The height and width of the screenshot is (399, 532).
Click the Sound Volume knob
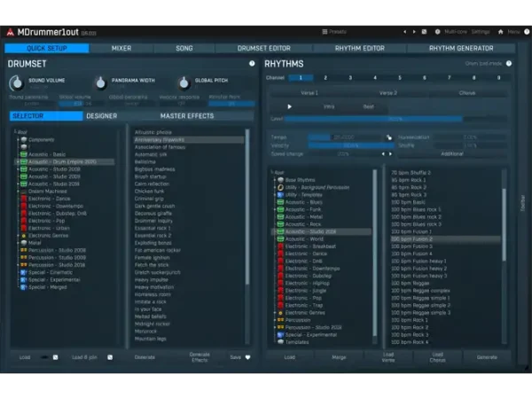17,82
